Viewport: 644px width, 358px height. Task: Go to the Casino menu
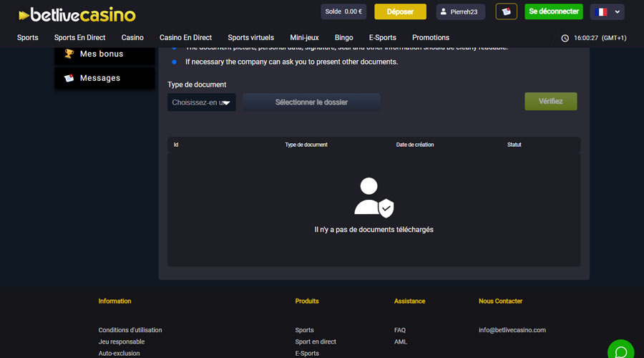click(x=132, y=37)
